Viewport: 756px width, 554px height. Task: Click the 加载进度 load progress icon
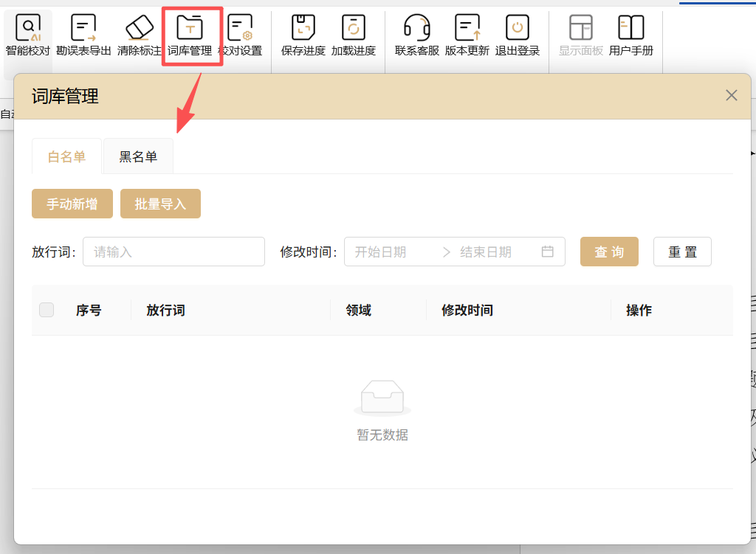(x=354, y=30)
